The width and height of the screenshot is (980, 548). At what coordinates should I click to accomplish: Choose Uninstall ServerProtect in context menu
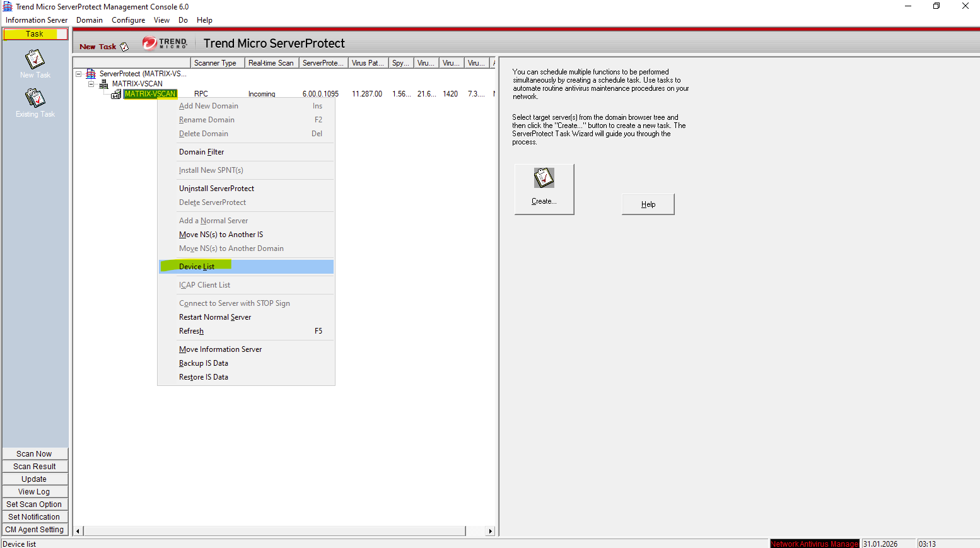216,189
